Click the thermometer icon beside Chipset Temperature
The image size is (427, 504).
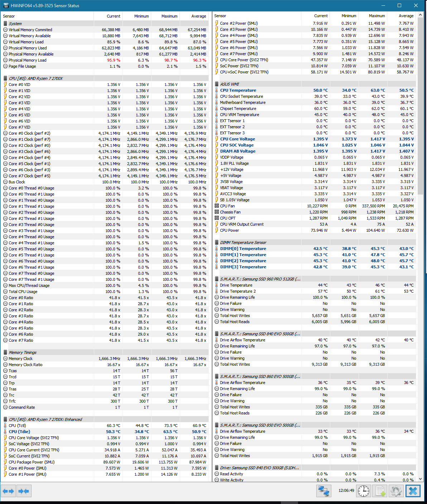(x=217, y=109)
